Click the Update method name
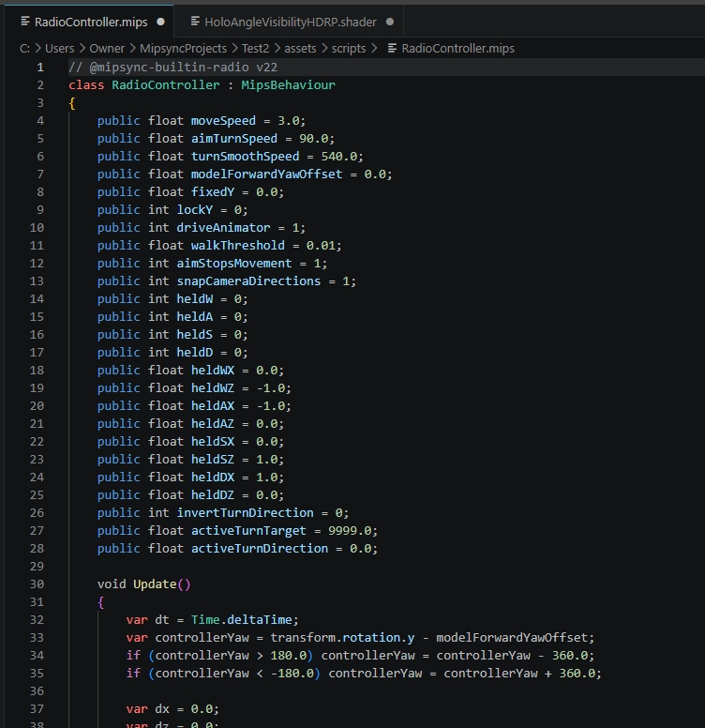 155,584
